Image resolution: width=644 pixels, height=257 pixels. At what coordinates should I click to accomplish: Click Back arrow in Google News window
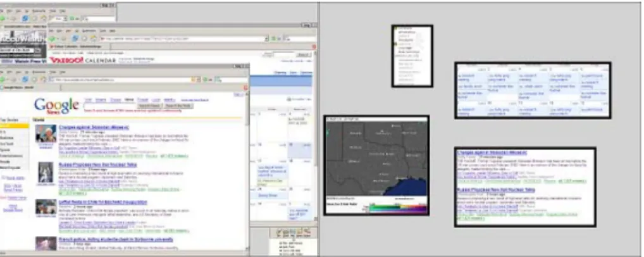click(3, 79)
